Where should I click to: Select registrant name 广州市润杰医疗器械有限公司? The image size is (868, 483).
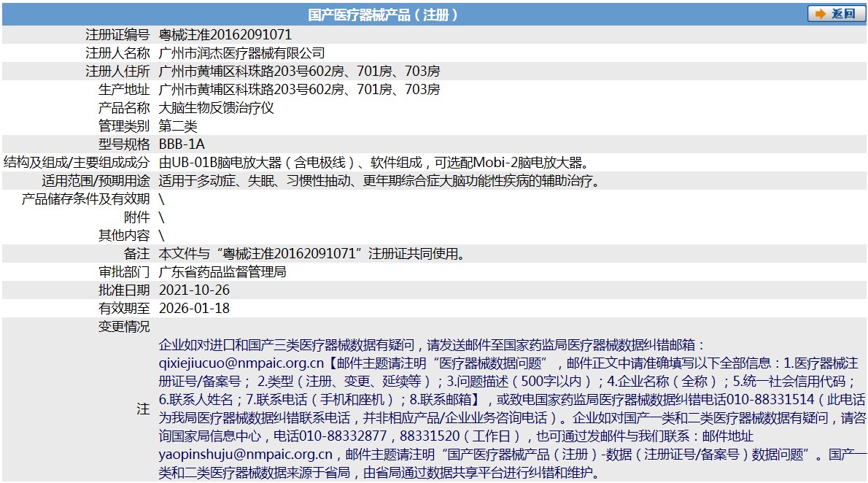[x=242, y=53]
